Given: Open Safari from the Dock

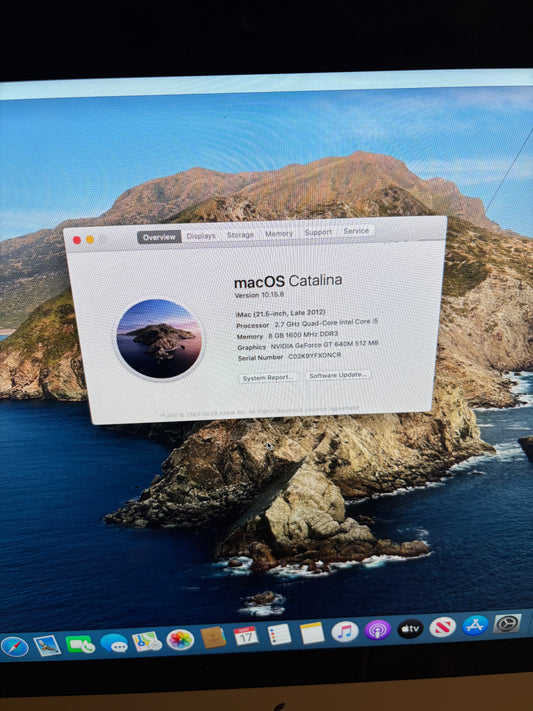Looking at the screenshot, I should (15, 647).
